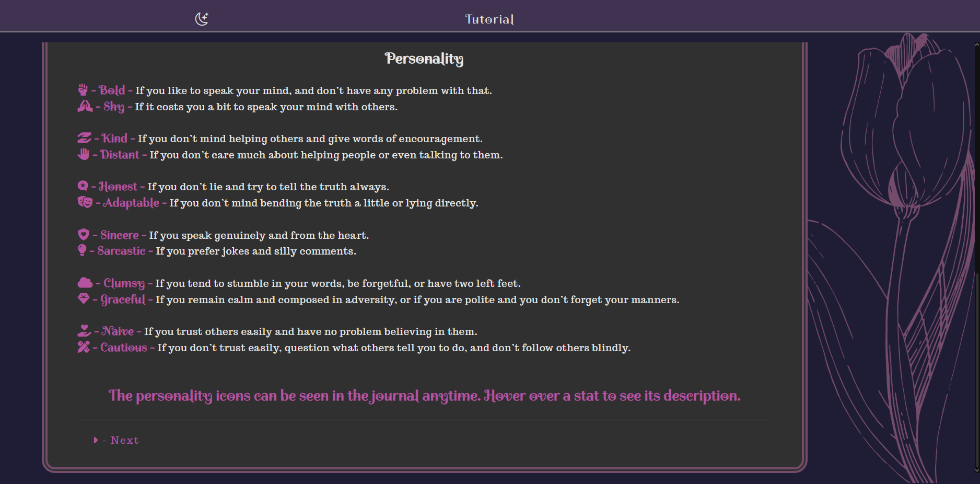Click the Naive hand-holding-heart icon

(84, 330)
